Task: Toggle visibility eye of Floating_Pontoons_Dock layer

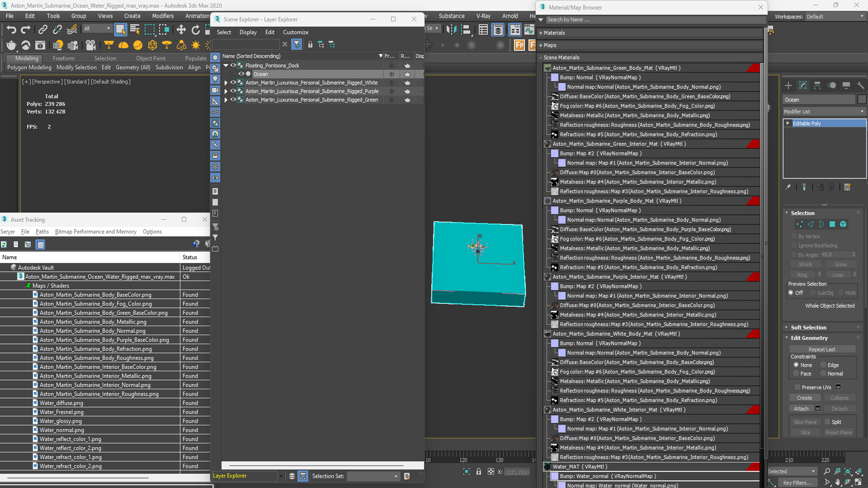Action: [233, 66]
